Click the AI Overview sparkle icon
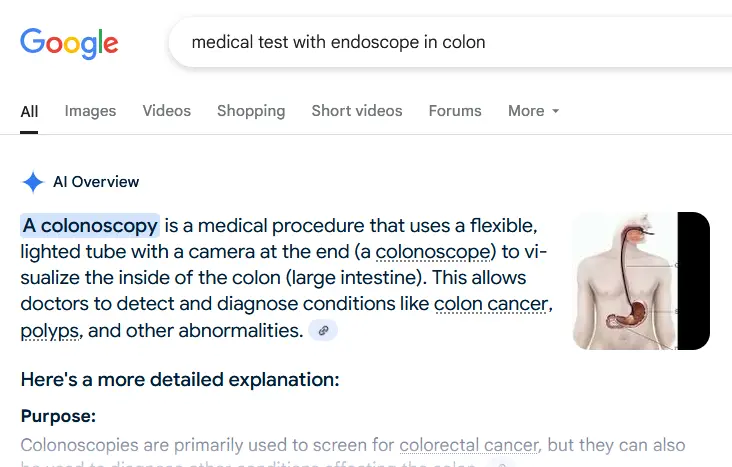This screenshot has height=467, width=732. (33, 182)
